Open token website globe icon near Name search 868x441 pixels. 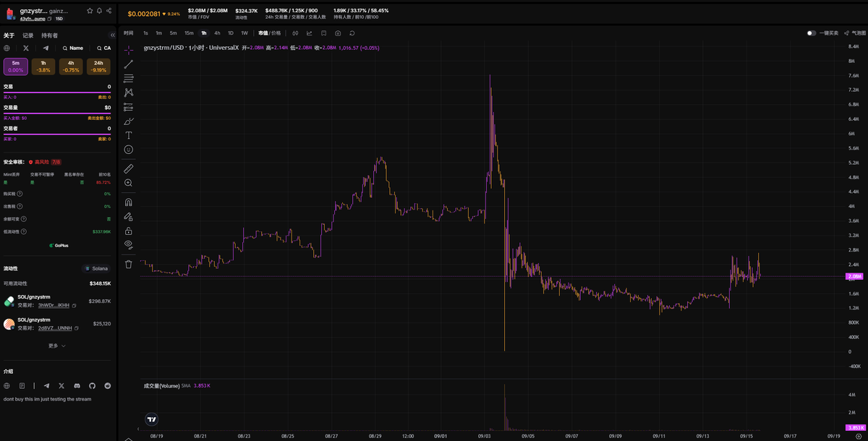click(7, 48)
